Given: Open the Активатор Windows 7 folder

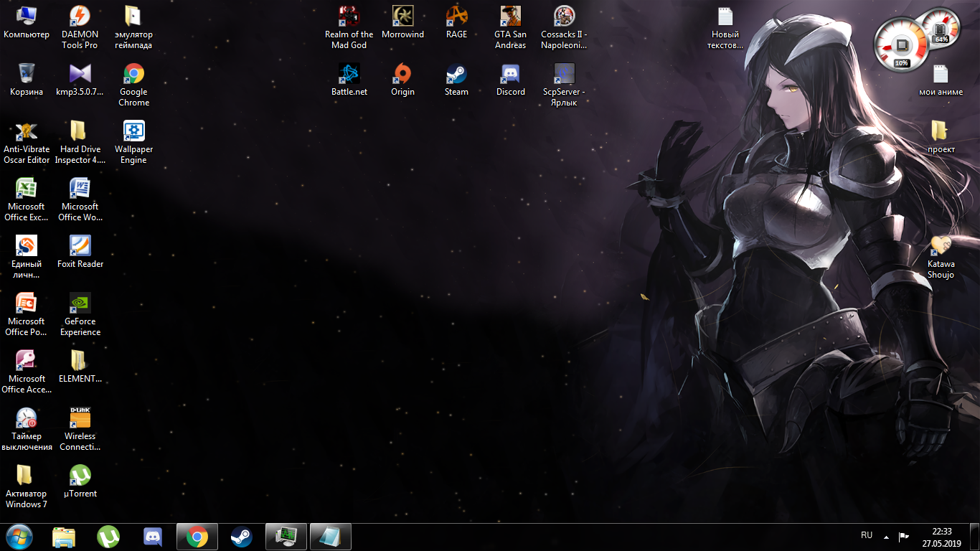Looking at the screenshot, I should (27, 486).
